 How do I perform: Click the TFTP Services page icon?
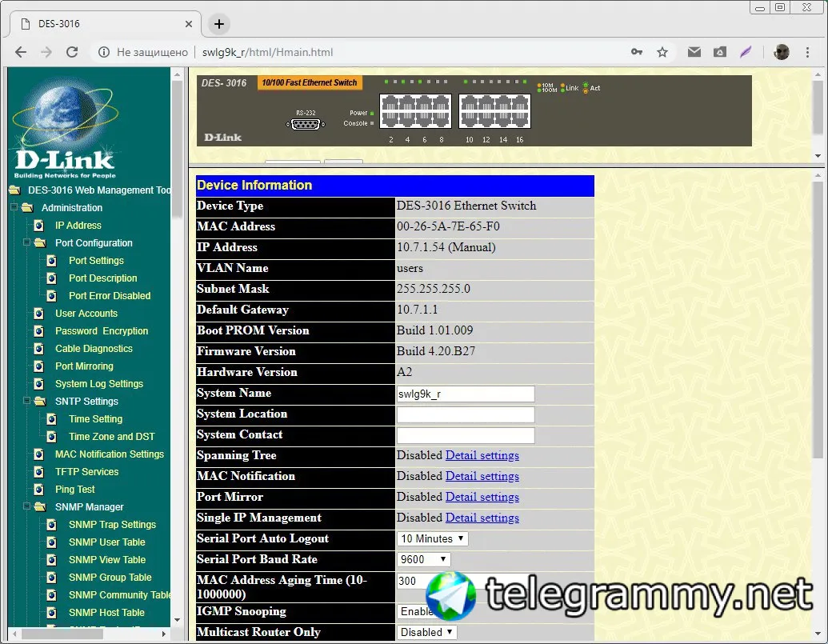tap(38, 472)
